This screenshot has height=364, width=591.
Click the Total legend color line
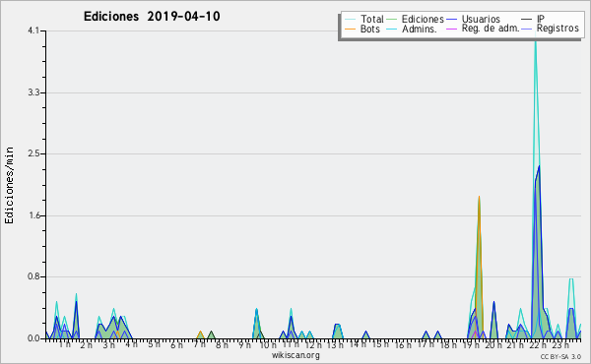pos(350,20)
